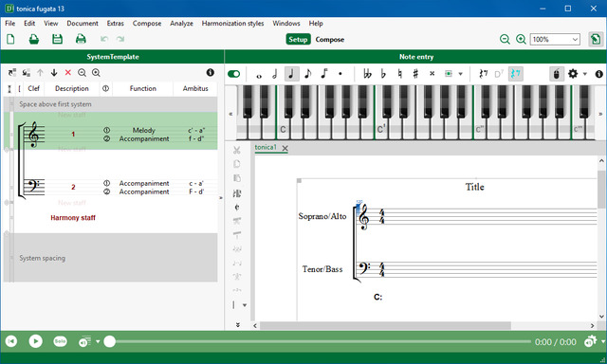The height and width of the screenshot is (364, 607).
Task: Undo the last action
Action: pyautogui.click(x=104, y=39)
